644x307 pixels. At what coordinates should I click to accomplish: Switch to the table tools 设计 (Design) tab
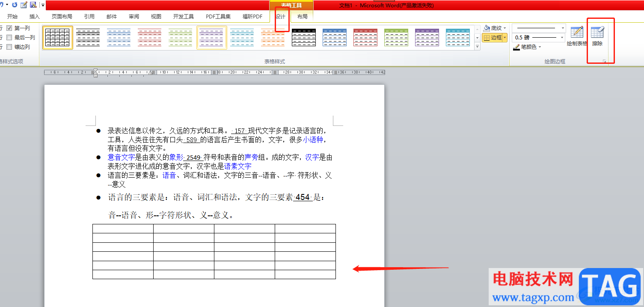[x=281, y=17]
